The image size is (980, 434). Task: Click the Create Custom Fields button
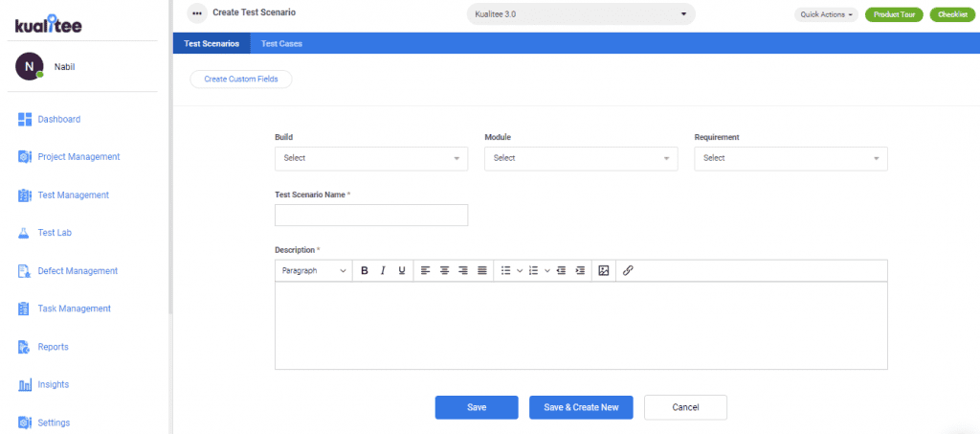pyautogui.click(x=240, y=80)
